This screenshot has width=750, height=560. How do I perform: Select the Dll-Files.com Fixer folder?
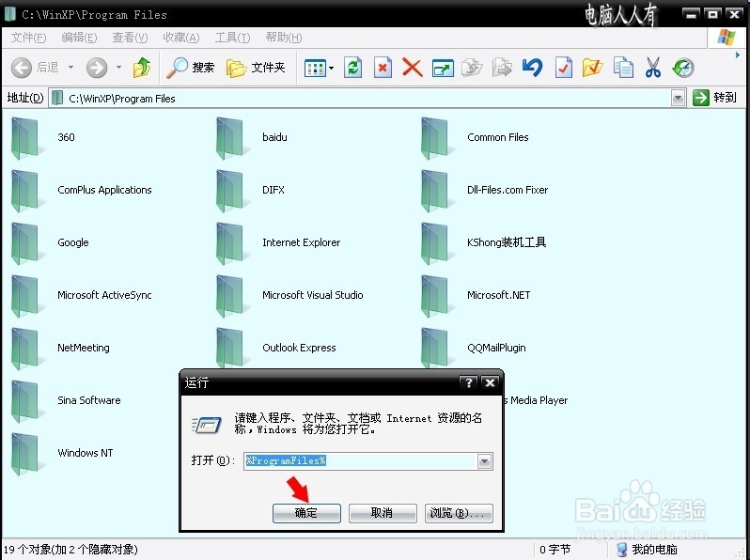484,191
